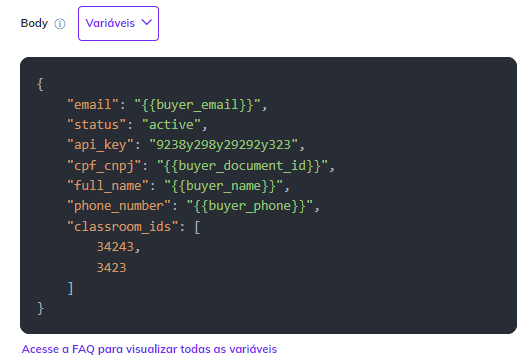This screenshot has width=527, height=362.
Task: Click the closing curly brace of JSON
Action: click(x=40, y=308)
